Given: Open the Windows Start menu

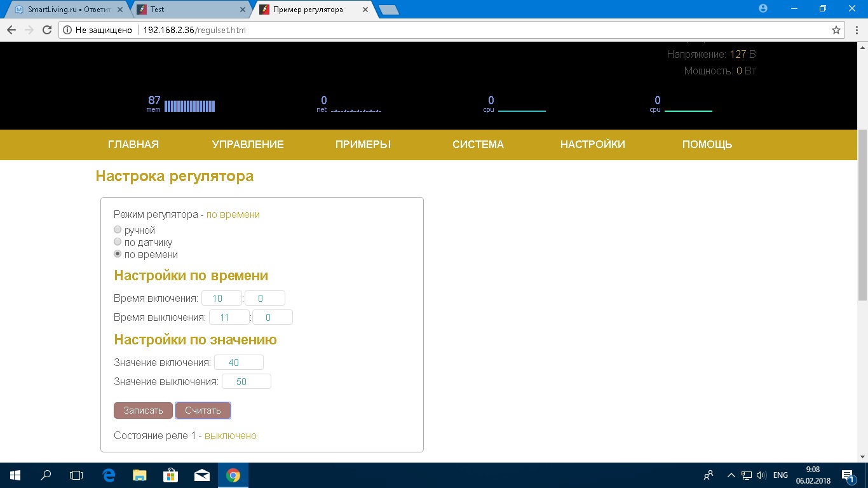Looking at the screenshot, I should (15, 475).
